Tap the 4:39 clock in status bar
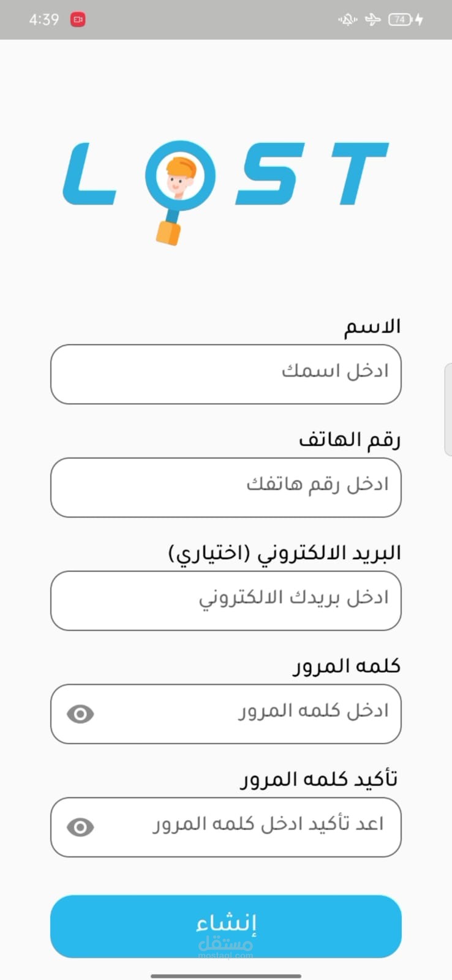 [x=43, y=20]
